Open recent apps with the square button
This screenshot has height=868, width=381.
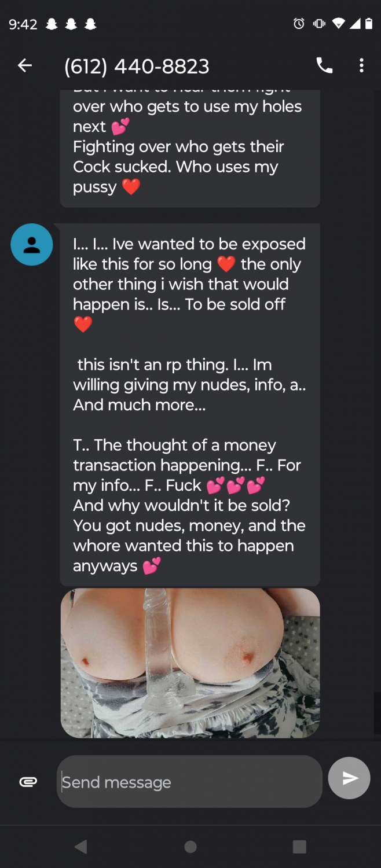299,847
